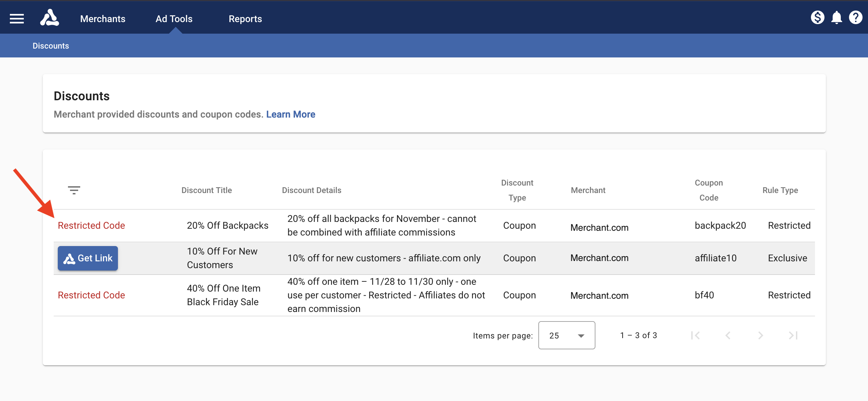Click Restricted Code for Black Friday Sale

[91, 295]
